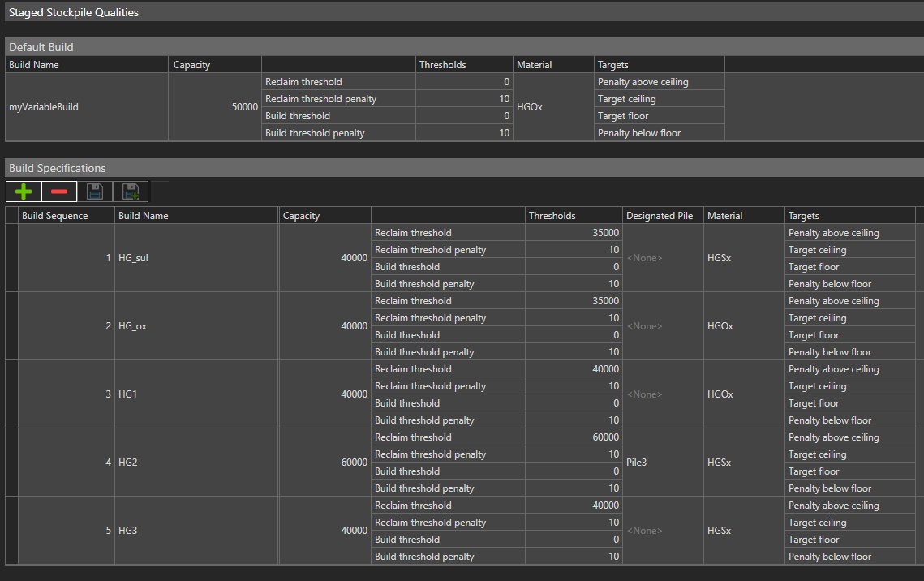924x581 pixels.
Task: Select the Build Specifications section header
Action: tap(57, 168)
